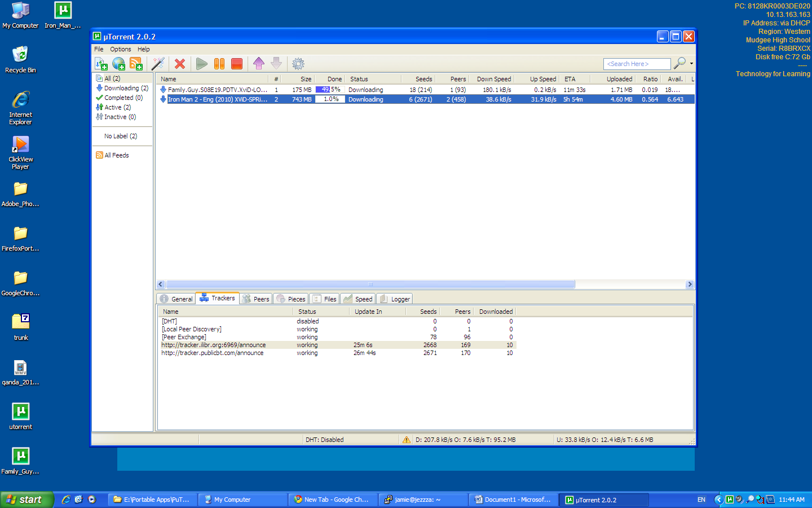The height and width of the screenshot is (508, 812).
Task: Sort torrents by the Done column header
Action: [329, 79]
